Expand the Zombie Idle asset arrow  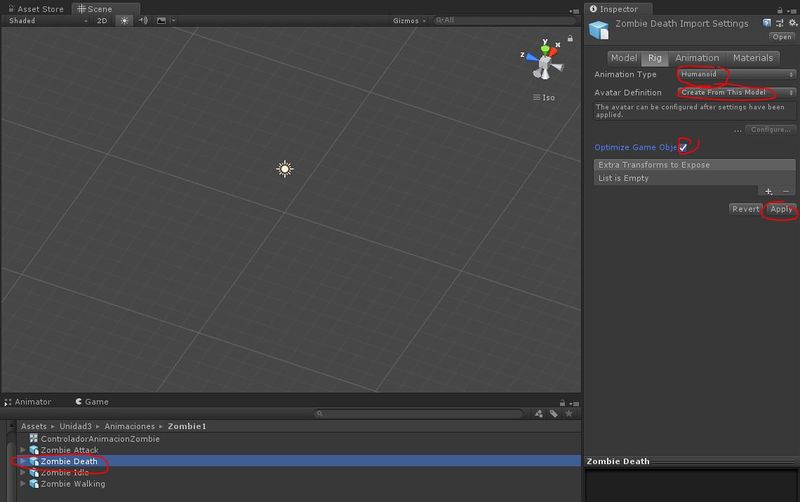coord(22,472)
